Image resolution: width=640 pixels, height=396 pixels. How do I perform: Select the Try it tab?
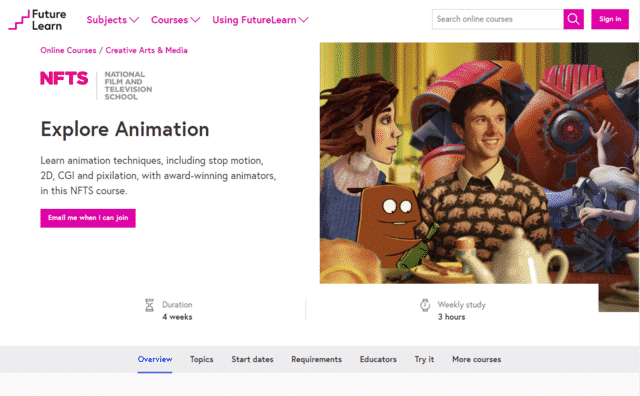pos(424,359)
